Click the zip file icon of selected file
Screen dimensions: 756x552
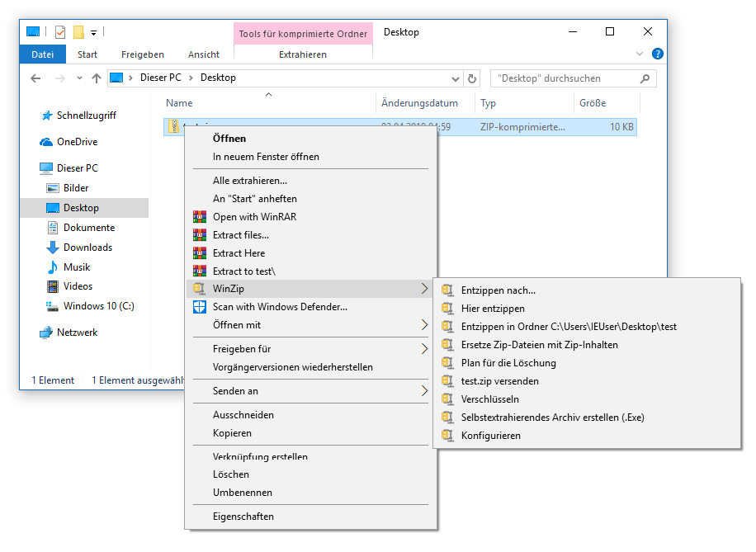coord(173,126)
